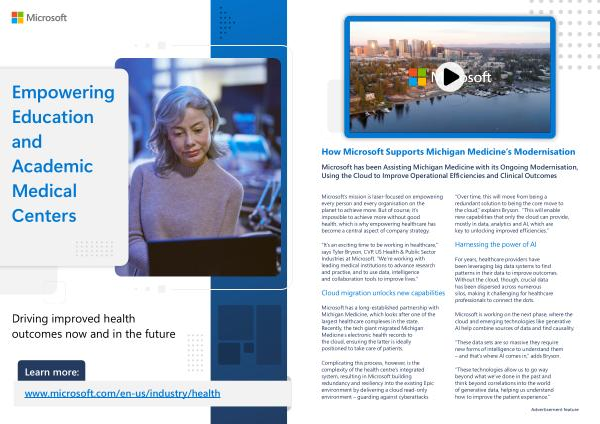Click quote starting 'It's an exciting time'
The height and width of the screenshot is (424, 600).
click(x=380, y=262)
